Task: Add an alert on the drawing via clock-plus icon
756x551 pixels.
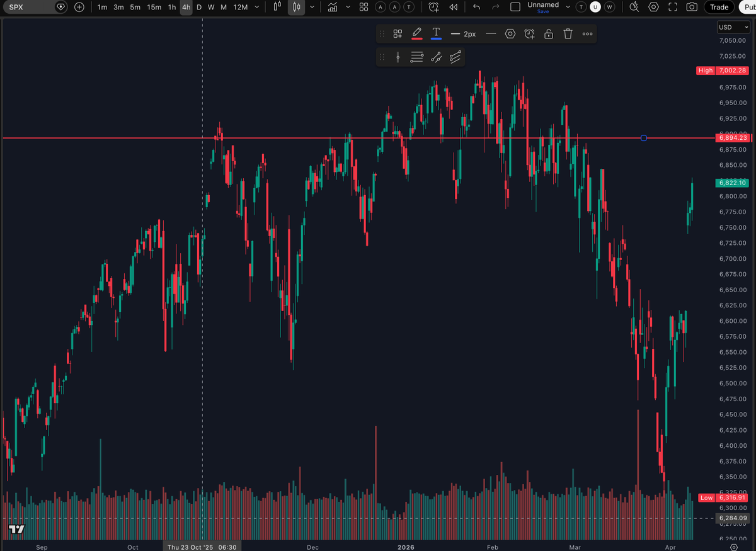Action: pyautogui.click(x=529, y=34)
